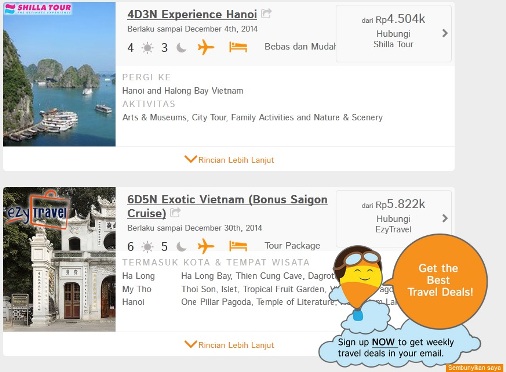Click the moon nights icon for Exotic Vietnam
Image resolution: width=506 pixels, height=372 pixels.
tap(181, 247)
